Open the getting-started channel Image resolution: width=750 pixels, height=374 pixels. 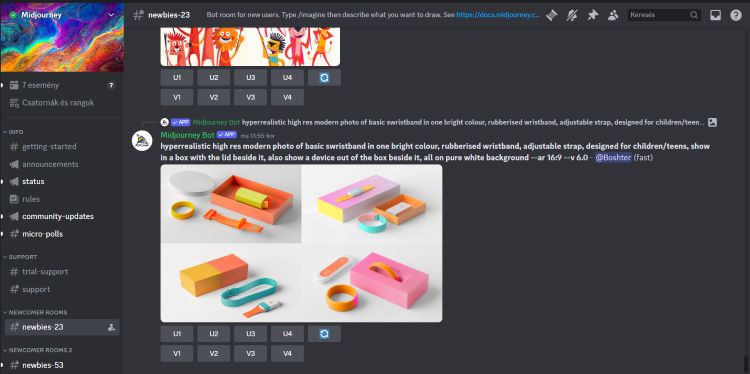tap(61, 146)
